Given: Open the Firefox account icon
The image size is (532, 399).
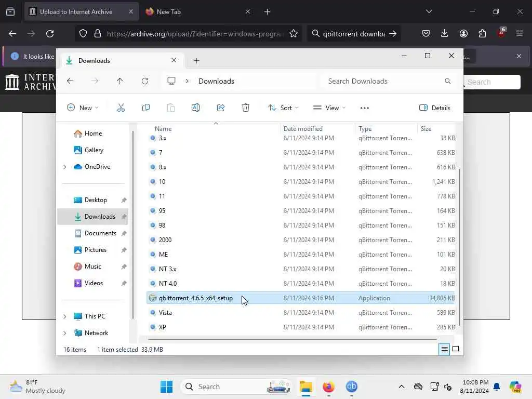Looking at the screenshot, I should coord(463,33).
